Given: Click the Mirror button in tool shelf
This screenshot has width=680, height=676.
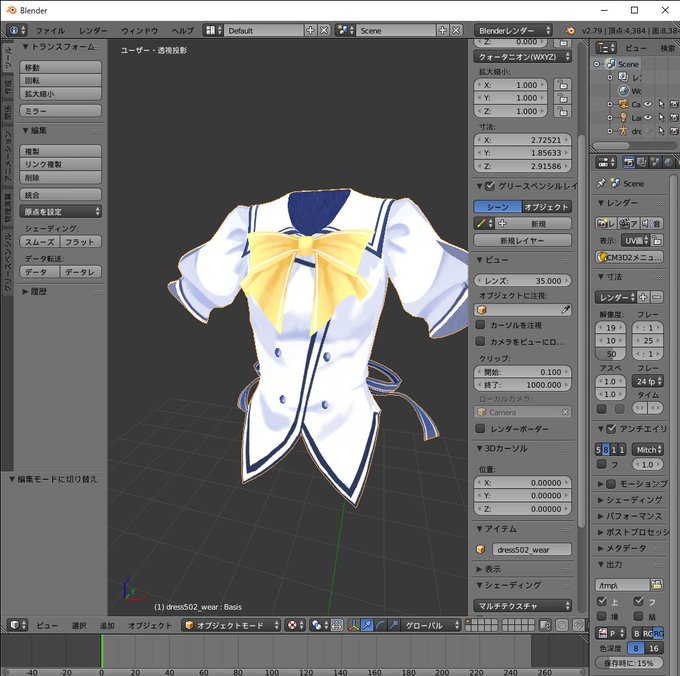Looking at the screenshot, I should pos(60,111).
